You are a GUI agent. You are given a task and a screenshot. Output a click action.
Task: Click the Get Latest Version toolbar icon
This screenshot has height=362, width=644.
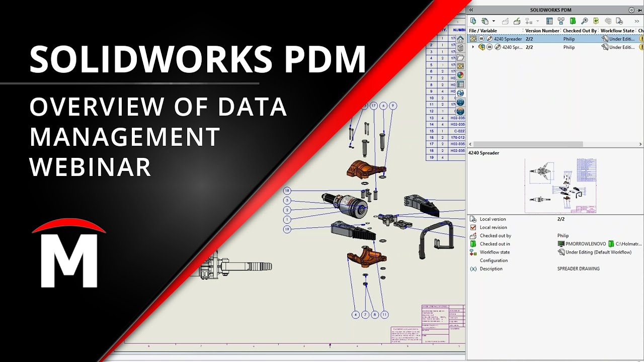point(473,21)
